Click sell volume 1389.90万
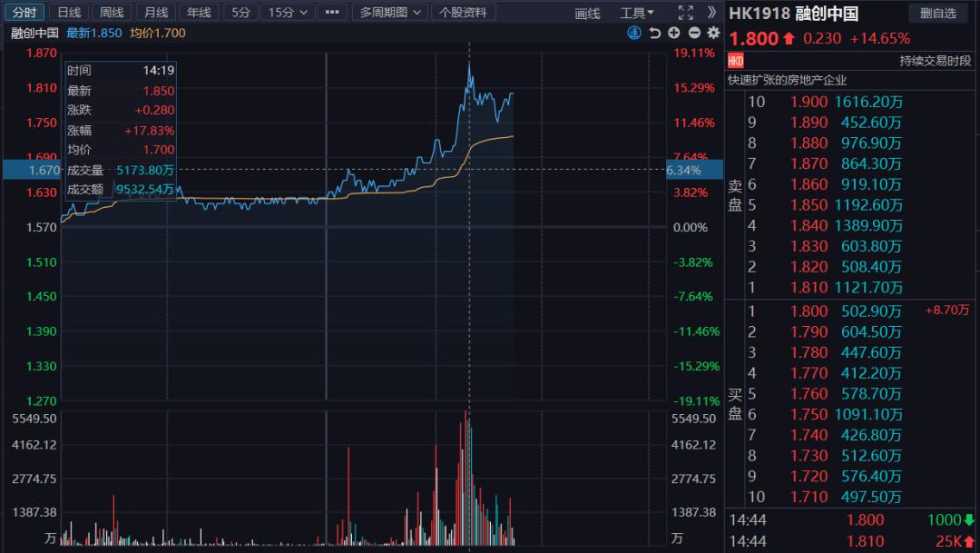 click(x=868, y=226)
